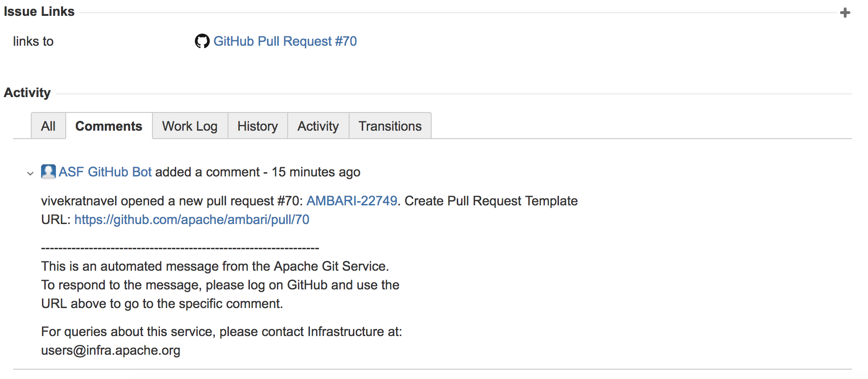
Task: Show the History tab
Action: pos(257,126)
